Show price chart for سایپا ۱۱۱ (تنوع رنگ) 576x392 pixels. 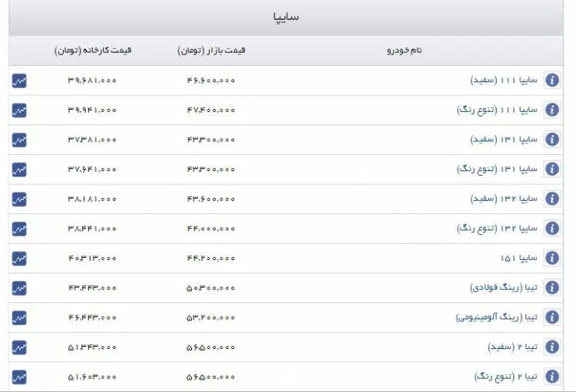(x=19, y=110)
